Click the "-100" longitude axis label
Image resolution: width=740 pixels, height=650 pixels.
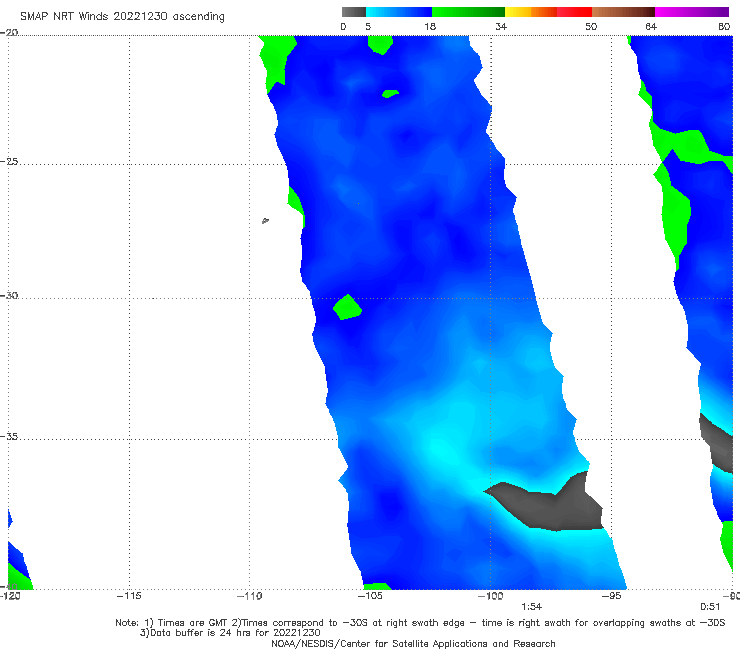490,596
